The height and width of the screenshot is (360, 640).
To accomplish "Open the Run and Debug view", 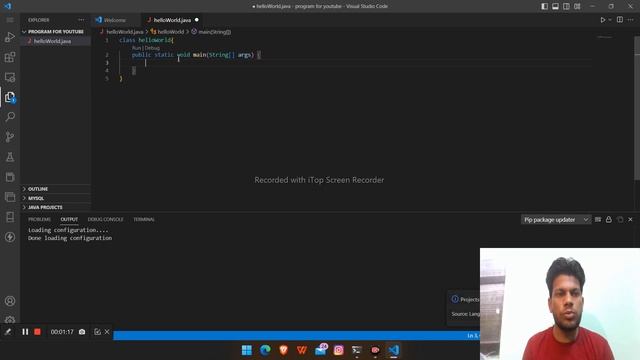I will 10,37.
